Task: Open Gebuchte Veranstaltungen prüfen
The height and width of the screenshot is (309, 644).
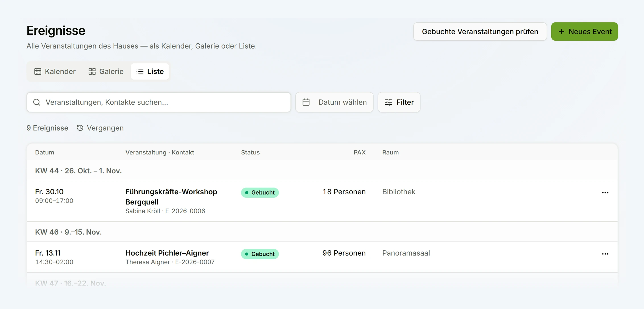Action: coord(480,32)
